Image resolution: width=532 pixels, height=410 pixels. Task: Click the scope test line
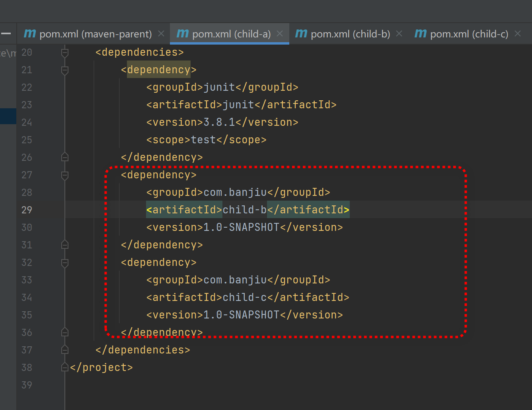click(207, 140)
